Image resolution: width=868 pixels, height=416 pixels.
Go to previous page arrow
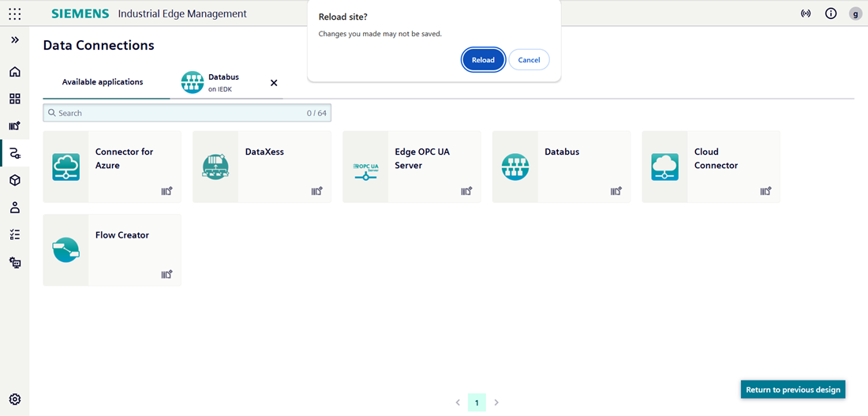pyautogui.click(x=458, y=402)
